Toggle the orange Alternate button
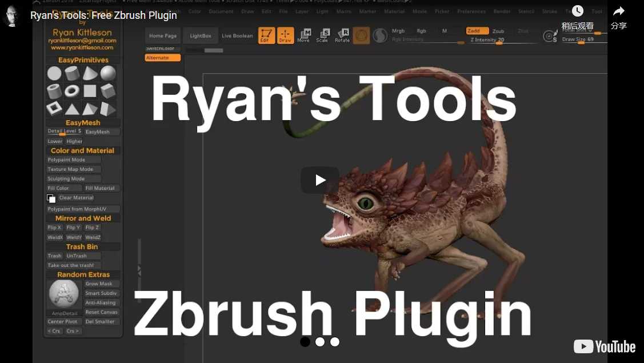Viewport: 644px width, 363px height. [163, 58]
